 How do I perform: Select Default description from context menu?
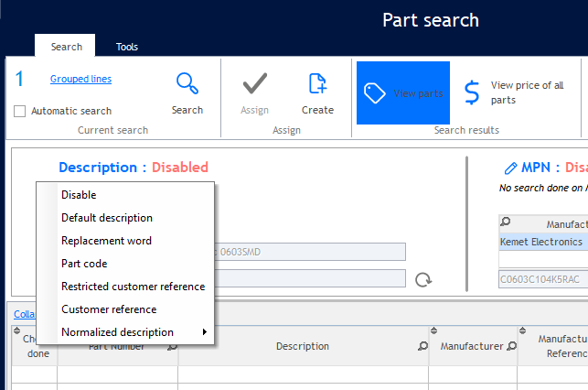click(106, 218)
